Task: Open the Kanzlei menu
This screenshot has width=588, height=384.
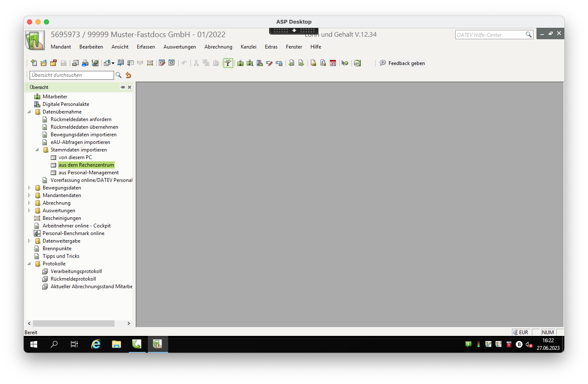Action: coord(248,47)
